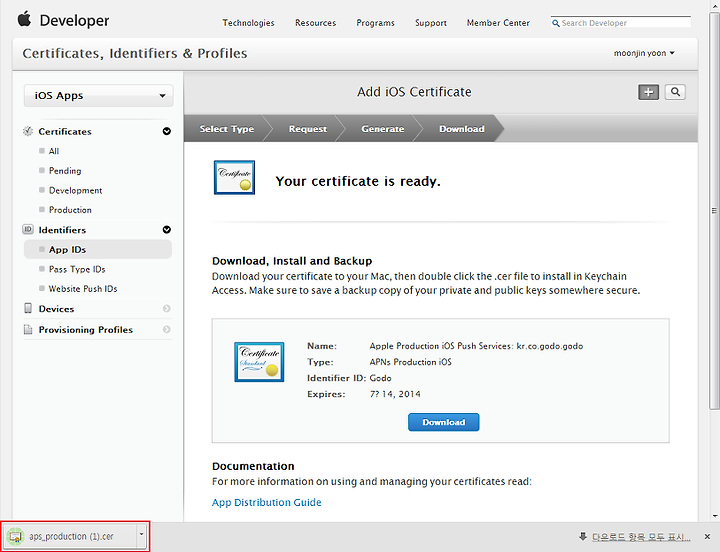Open the App Distribution Guide link
This screenshot has width=720, height=552.
click(x=266, y=502)
